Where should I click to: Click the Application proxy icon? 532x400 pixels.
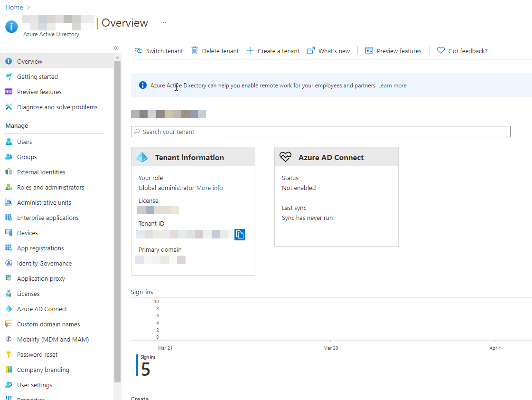[9, 278]
